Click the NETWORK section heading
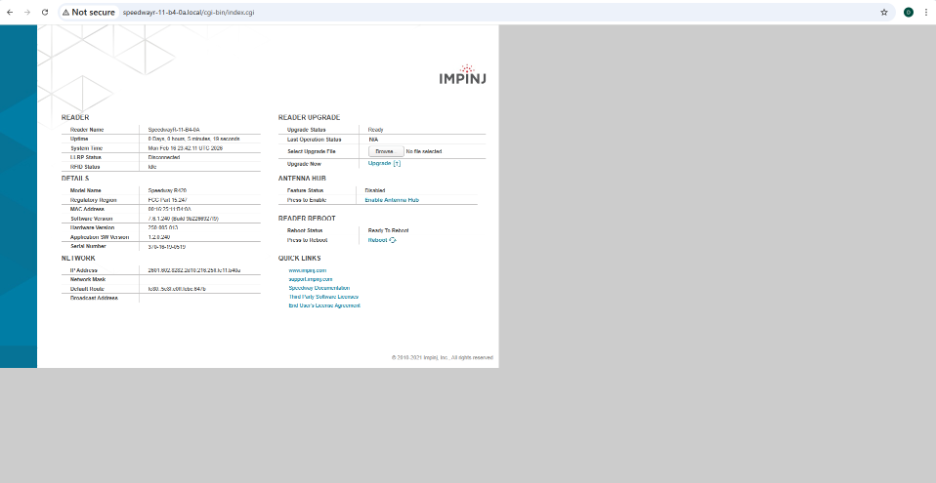The width and height of the screenshot is (936, 483). click(78, 259)
